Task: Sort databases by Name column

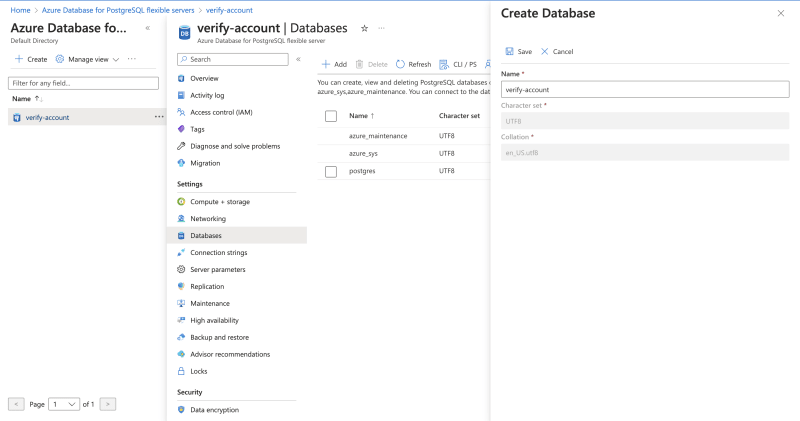Action: 362,116
